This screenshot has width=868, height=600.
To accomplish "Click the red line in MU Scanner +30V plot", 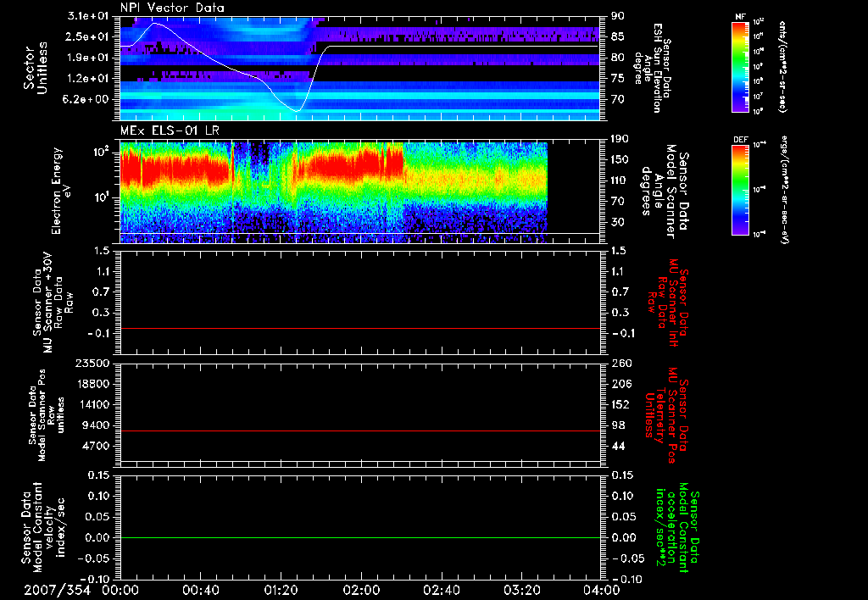I will pos(359,328).
